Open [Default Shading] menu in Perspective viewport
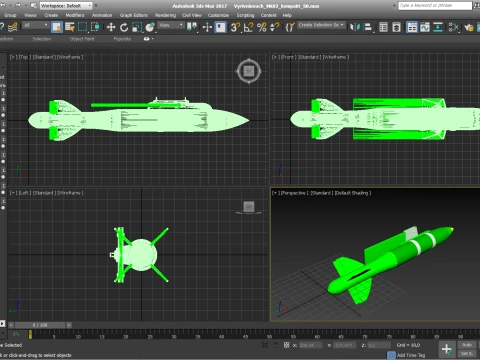This screenshot has height=360, width=480. [x=353, y=193]
